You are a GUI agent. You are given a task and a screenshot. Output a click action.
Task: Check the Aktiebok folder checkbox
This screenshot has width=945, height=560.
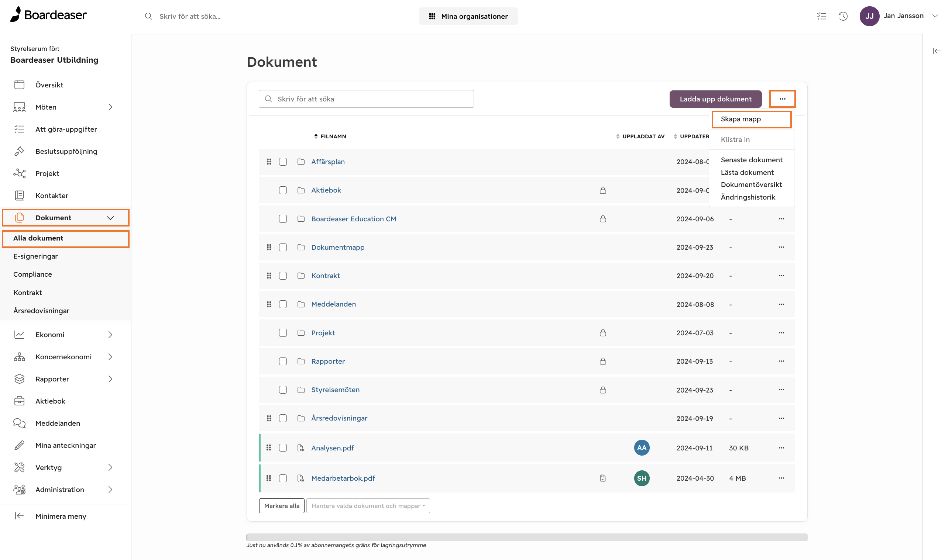click(x=283, y=190)
